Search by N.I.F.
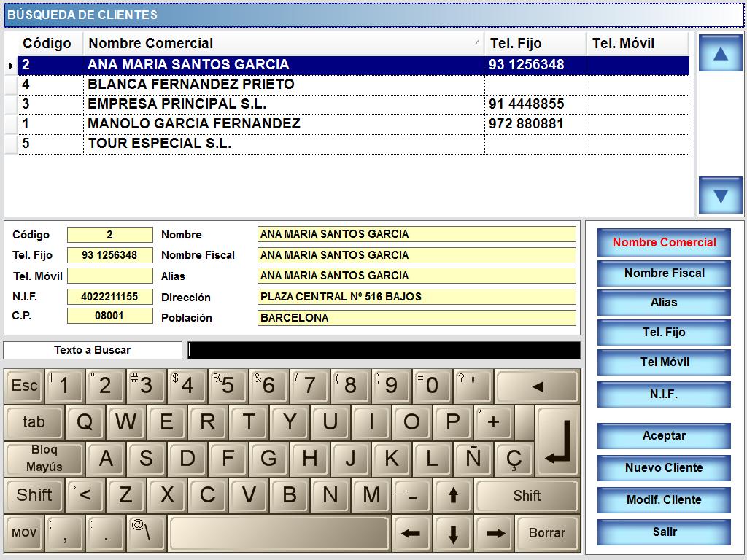Viewport: 747px width, 560px height. click(x=664, y=394)
